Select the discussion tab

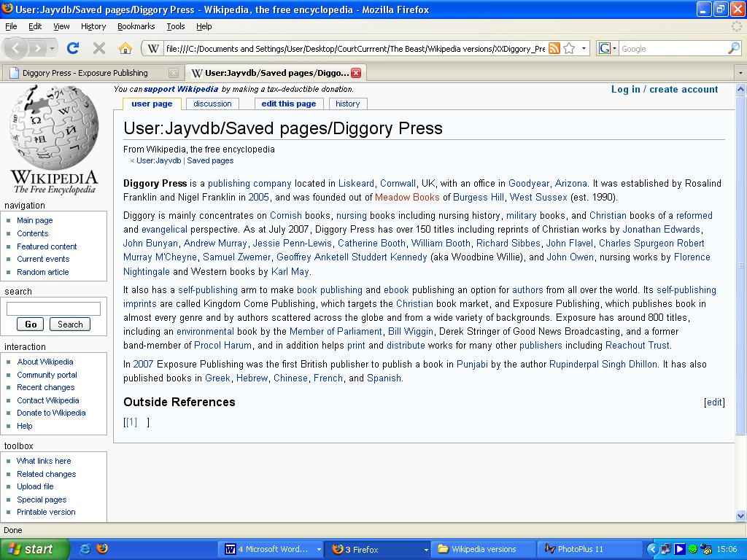(x=212, y=104)
